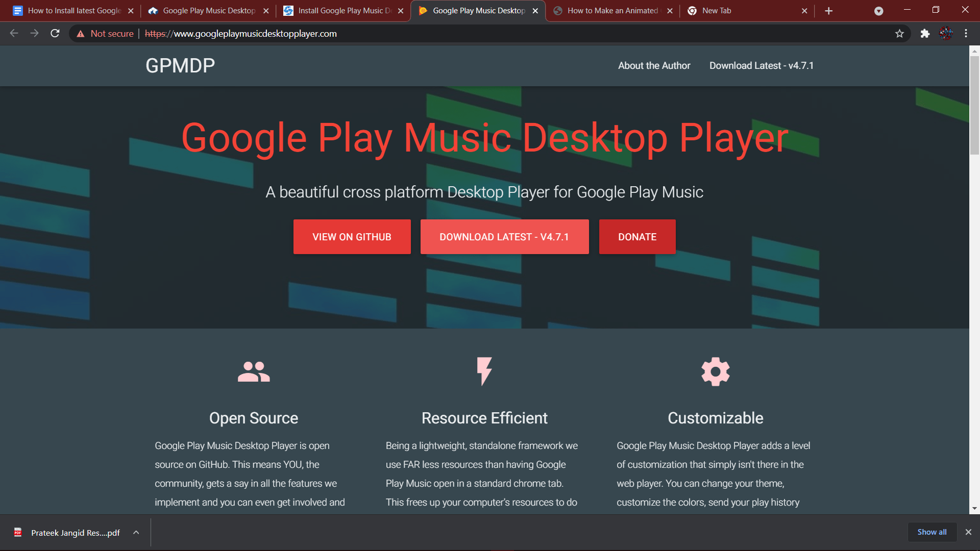980x551 pixels.
Task: Click the browser reload page icon
Action: (55, 34)
